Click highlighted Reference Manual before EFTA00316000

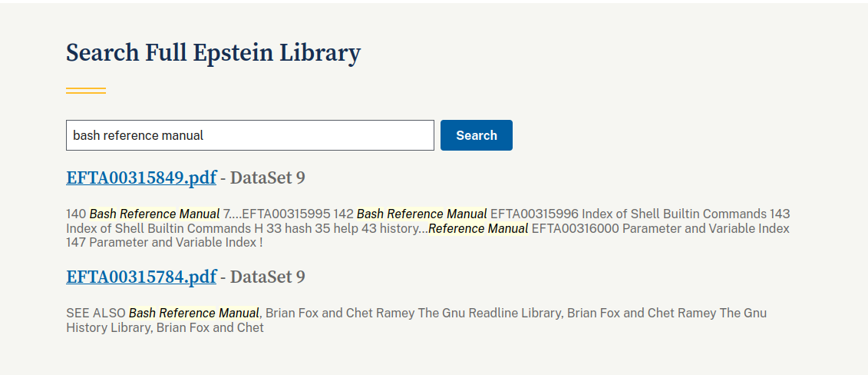(478, 229)
